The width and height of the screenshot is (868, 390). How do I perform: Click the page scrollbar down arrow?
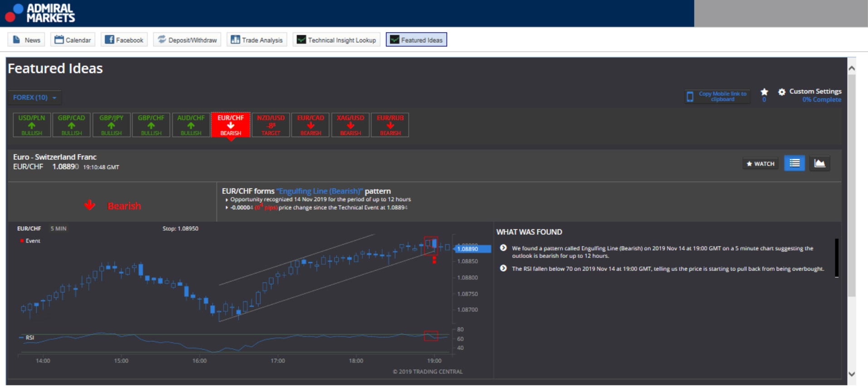tap(852, 375)
